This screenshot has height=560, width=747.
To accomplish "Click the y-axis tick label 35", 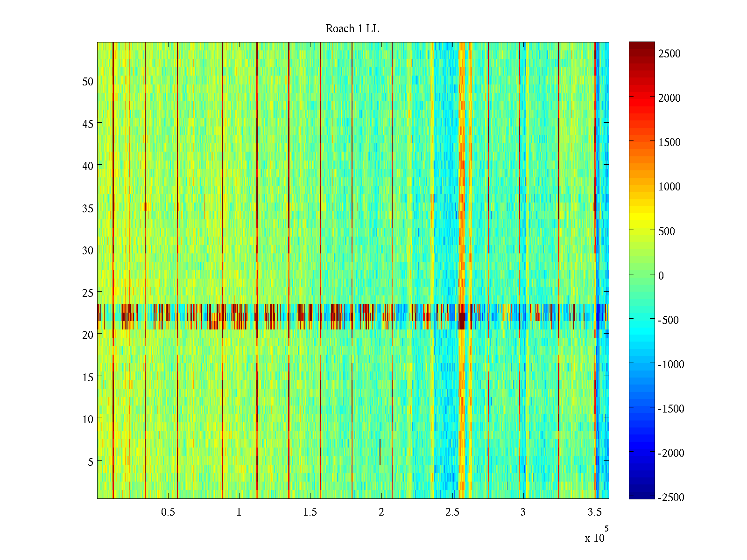I will 88,208.
